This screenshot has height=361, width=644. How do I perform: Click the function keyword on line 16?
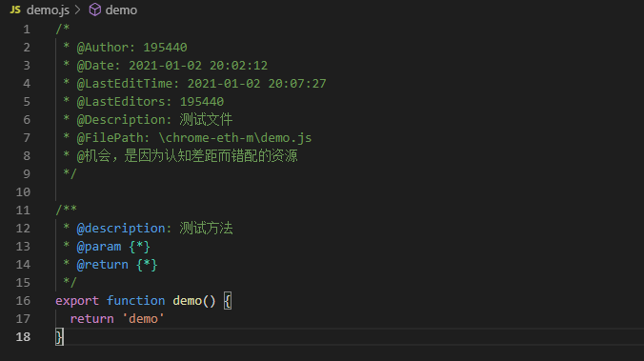coord(136,301)
